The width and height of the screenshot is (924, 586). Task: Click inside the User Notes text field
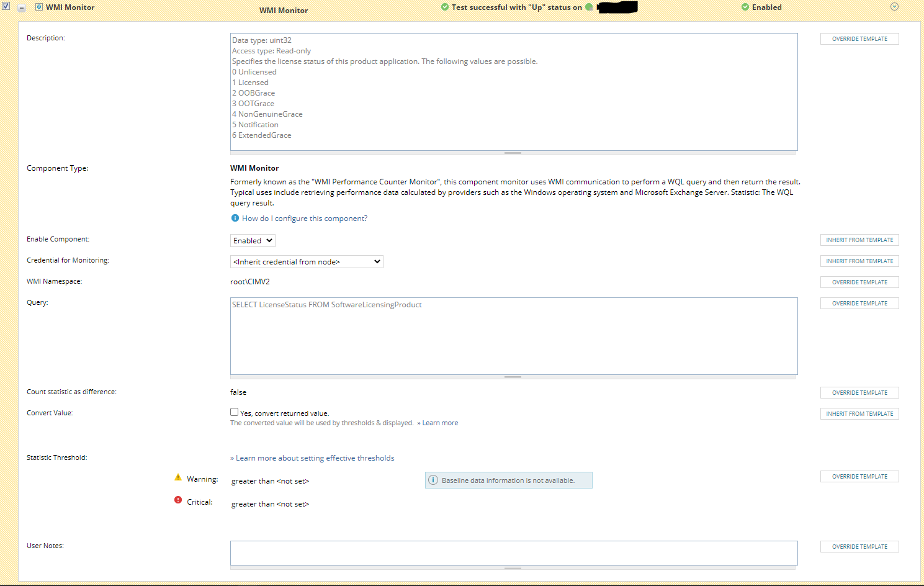tap(514, 553)
